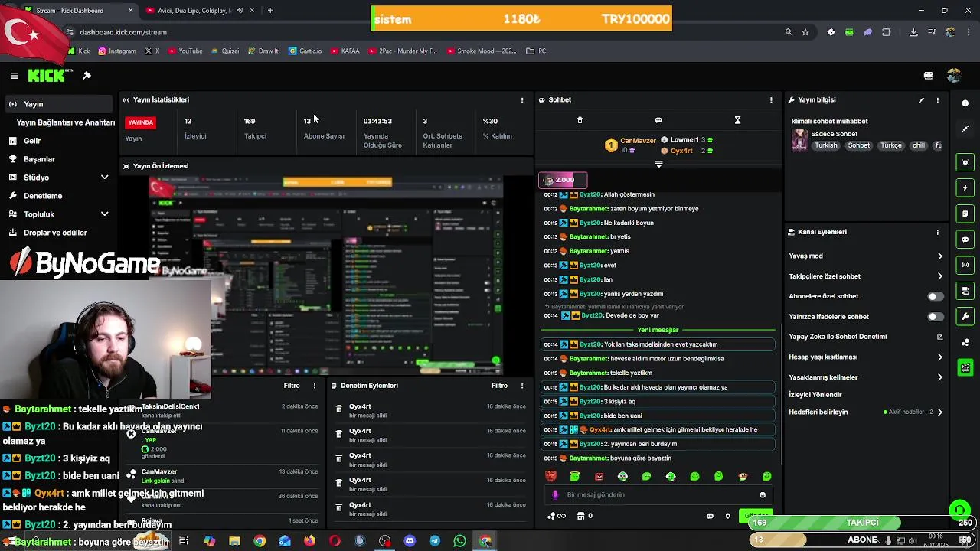Open Sohbet panel three-dot menu
This screenshot has width=980, height=551.
coord(771,100)
